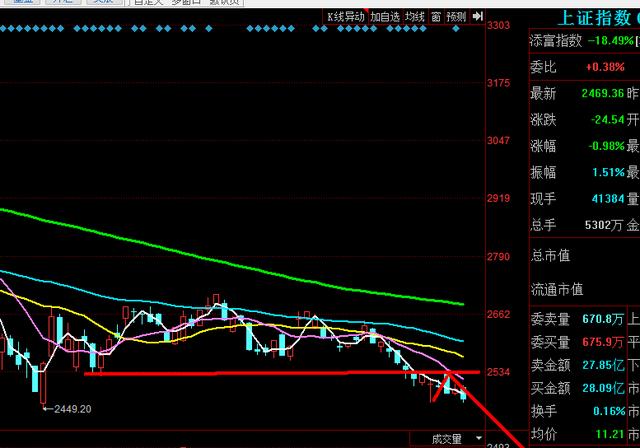Click the 2449.20 low price marker
Image resolution: width=640 pixels, height=448 pixels.
(71, 408)
